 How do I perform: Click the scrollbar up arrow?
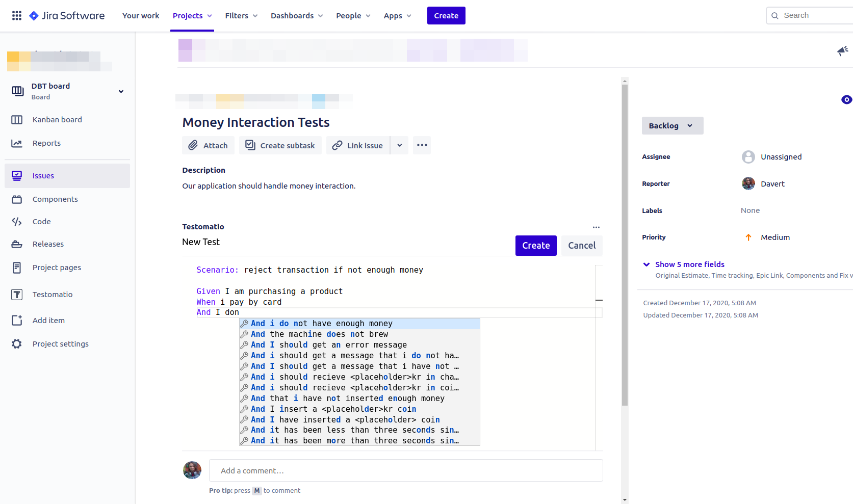(x=625, y=81)
